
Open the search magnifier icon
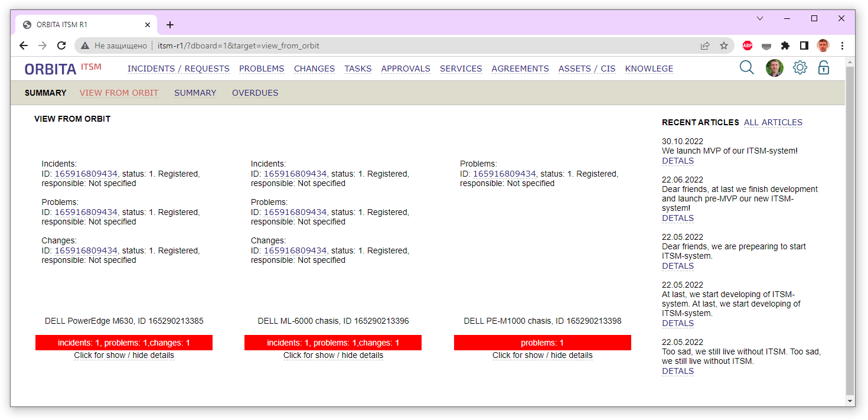[746, 68]
